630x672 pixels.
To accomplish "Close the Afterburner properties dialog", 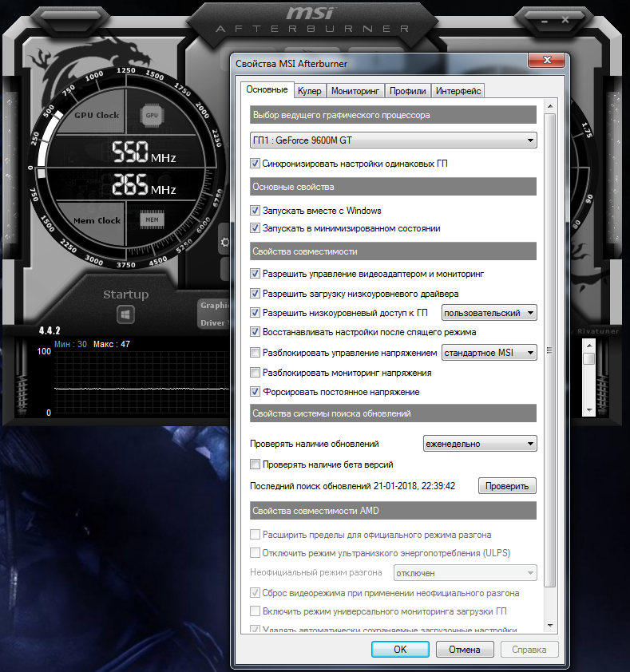I will tap(547, 60).
